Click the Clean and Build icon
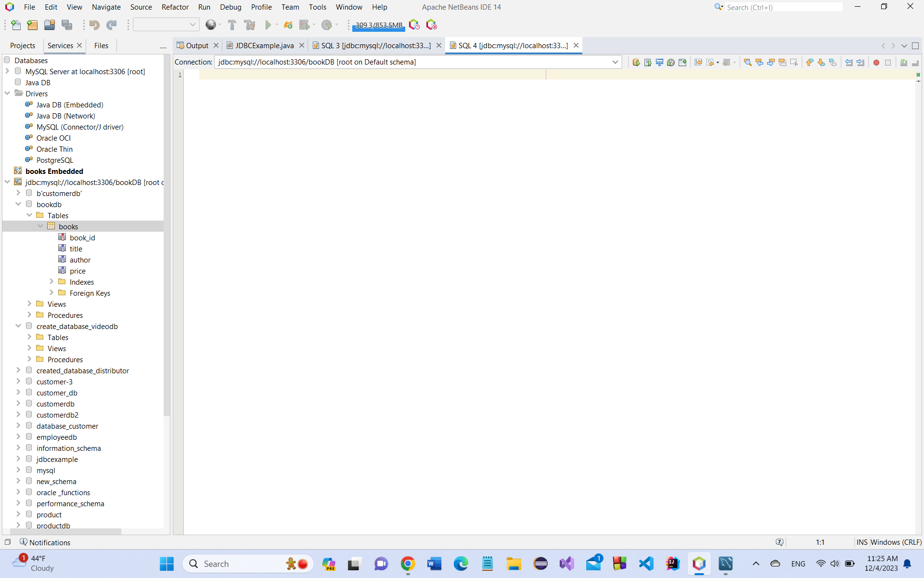This screenshot has height=578, width=924. click(250, 25)
